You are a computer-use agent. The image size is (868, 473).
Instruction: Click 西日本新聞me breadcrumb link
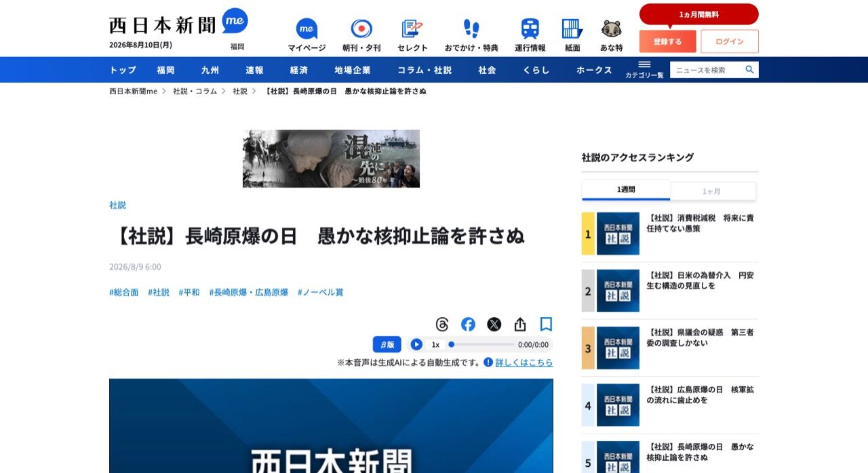134,91
